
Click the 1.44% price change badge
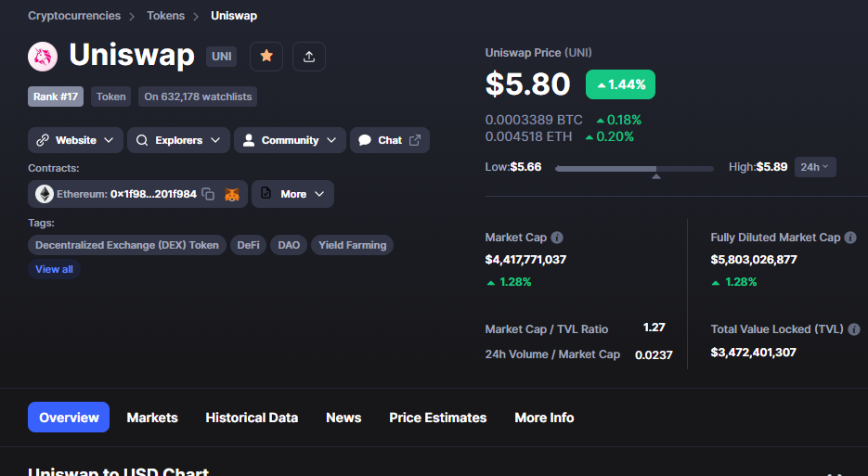(x=620, y=84)
